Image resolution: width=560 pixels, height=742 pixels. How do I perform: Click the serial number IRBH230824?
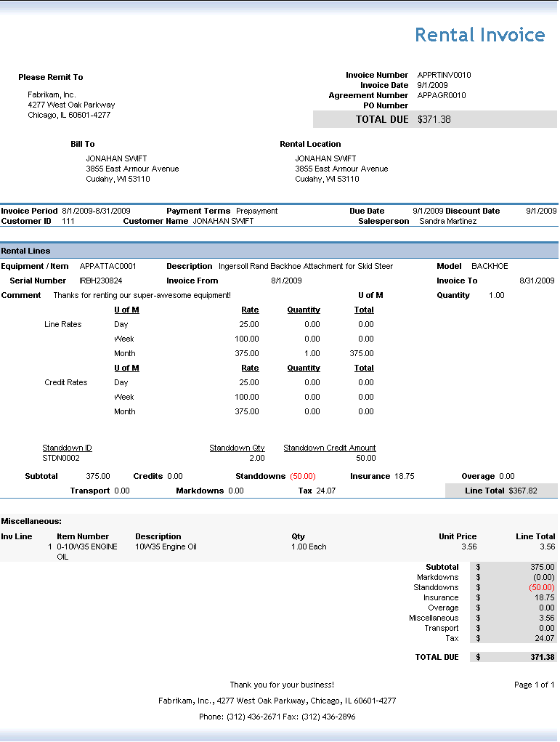[101, 281]
